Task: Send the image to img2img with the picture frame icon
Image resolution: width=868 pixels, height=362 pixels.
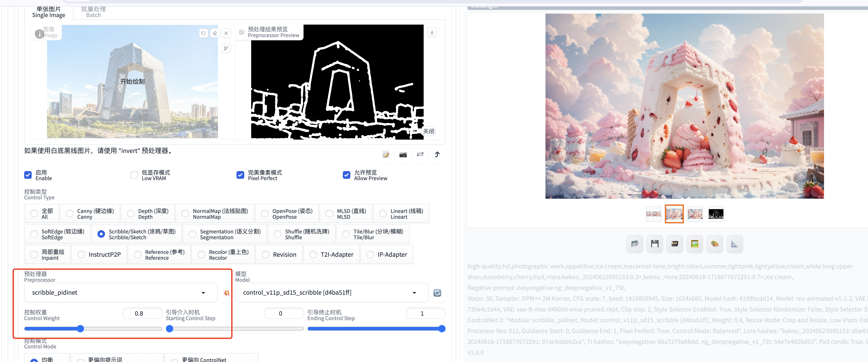Action: [694, 244]
